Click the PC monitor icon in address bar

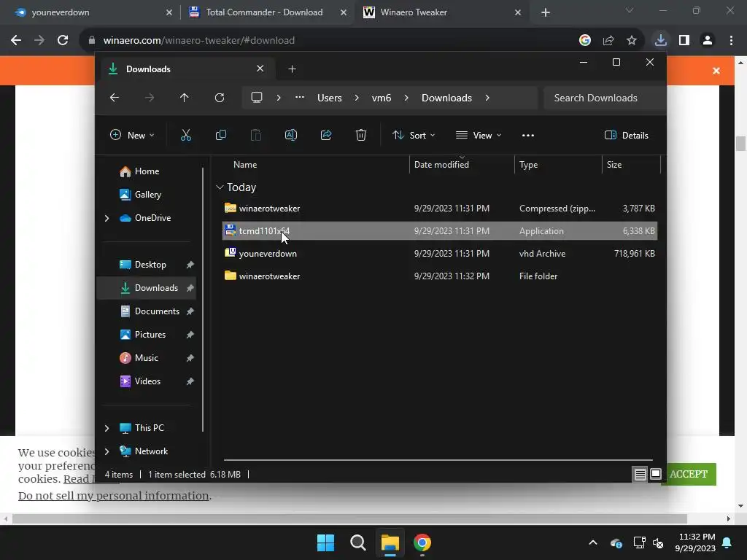coord(257,98)
